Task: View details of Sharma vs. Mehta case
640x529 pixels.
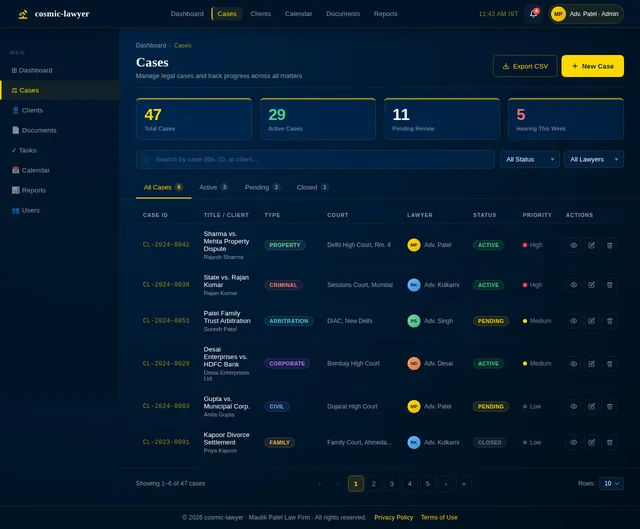Action: (x=574, y=245)
